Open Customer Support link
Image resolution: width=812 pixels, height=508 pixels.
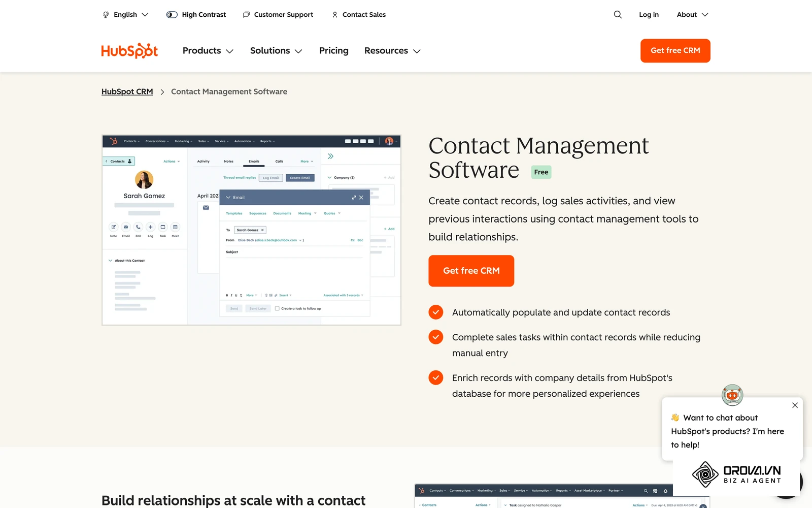(278, 15)
